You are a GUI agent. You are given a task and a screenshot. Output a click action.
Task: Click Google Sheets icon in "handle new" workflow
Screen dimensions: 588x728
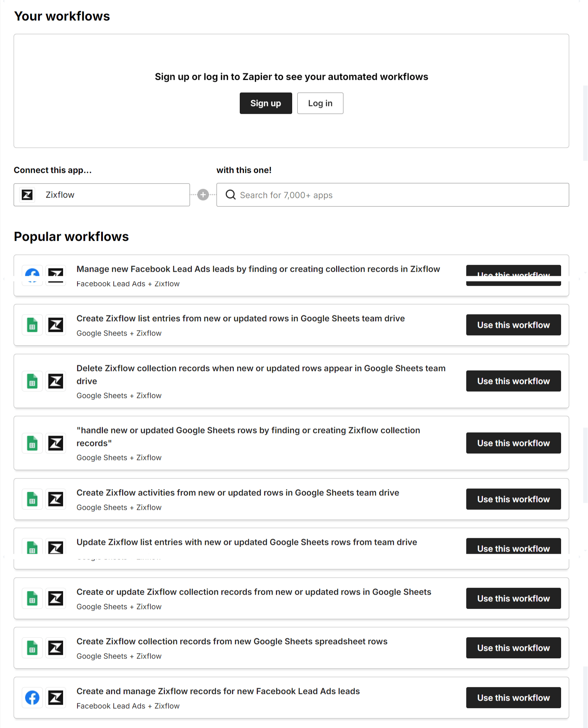pos(32,443)
